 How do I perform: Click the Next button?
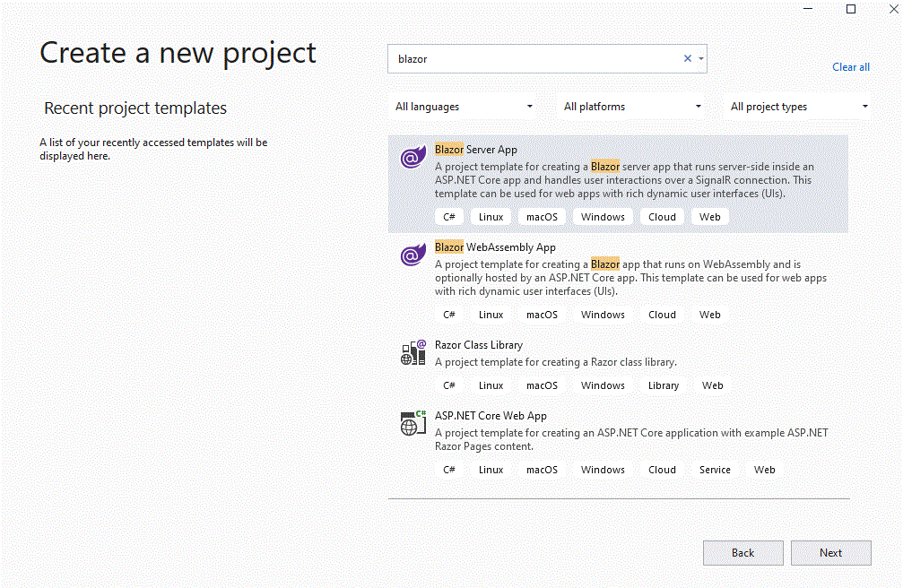[x=831, y=553]
